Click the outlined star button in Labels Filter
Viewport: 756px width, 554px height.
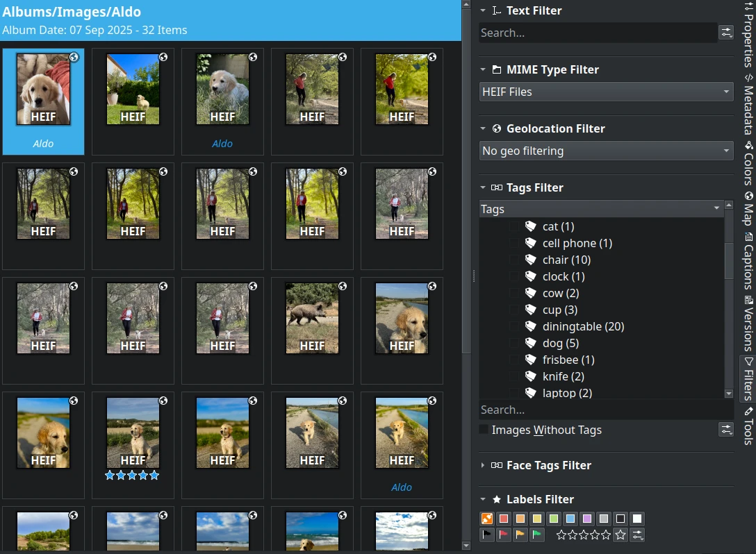click(620, 535)
